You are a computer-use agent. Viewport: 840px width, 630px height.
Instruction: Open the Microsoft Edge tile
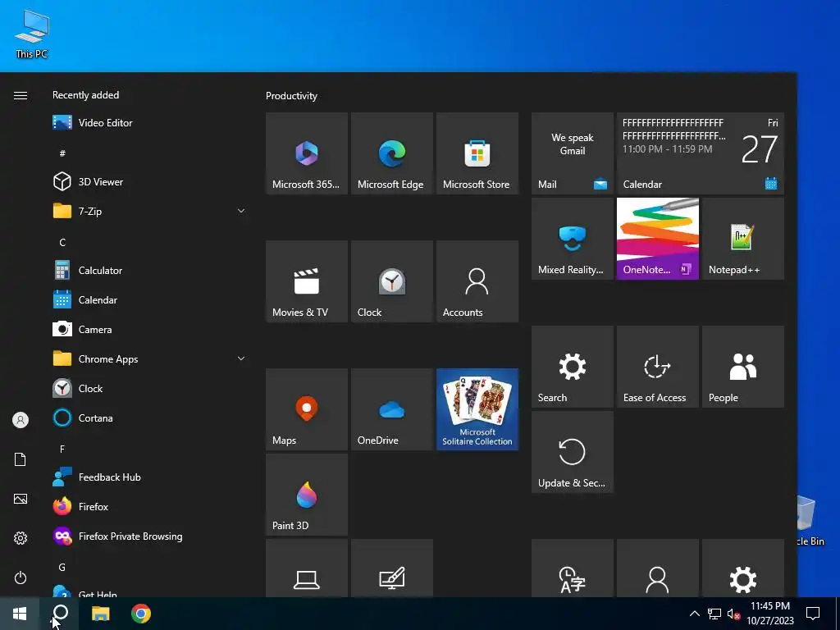click(391, 153)
